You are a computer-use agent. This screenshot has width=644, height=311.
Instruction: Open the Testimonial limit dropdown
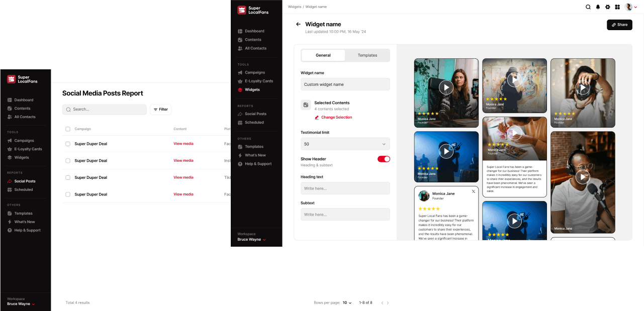click(345, 144)
